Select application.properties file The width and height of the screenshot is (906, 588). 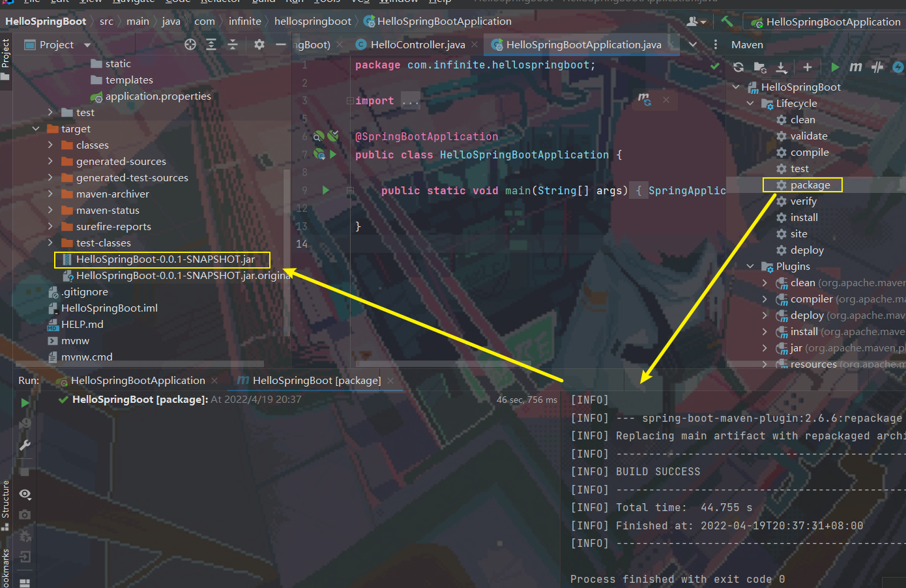point(158,96)
